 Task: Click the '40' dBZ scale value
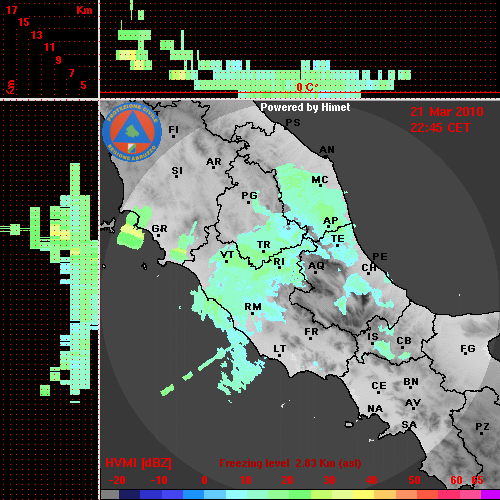pyautogui.click(x=372, y=480)
